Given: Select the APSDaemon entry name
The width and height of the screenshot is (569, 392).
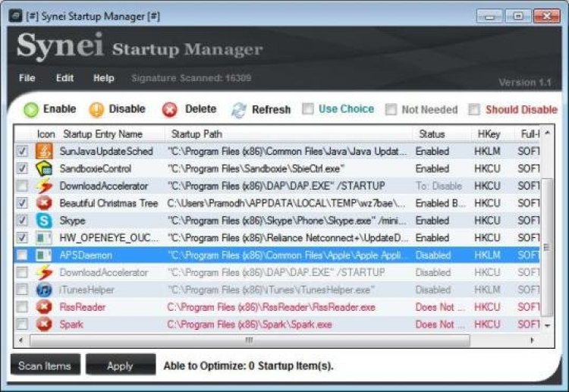Looking at the screenshot, I should point(86,256).
